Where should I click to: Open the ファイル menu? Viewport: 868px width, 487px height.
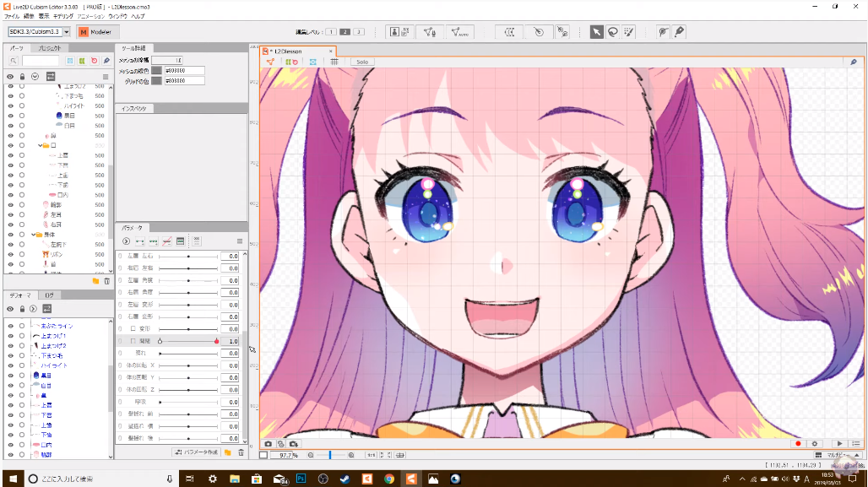[x=12, y=17]
